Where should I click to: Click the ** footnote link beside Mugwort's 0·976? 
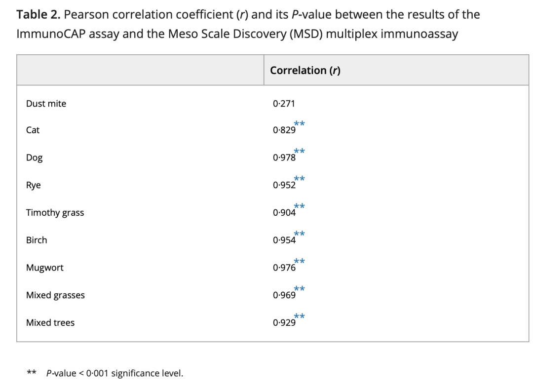click(299, 262)
